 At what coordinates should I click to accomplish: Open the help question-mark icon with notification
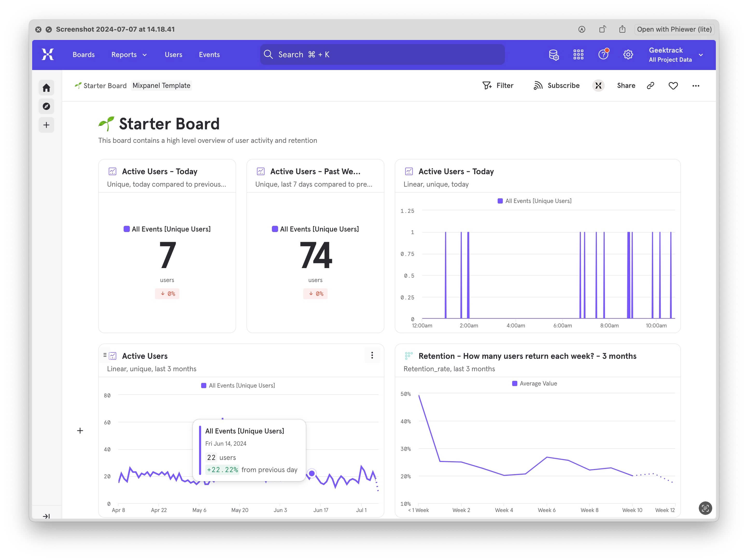click(x=603, y=54)
